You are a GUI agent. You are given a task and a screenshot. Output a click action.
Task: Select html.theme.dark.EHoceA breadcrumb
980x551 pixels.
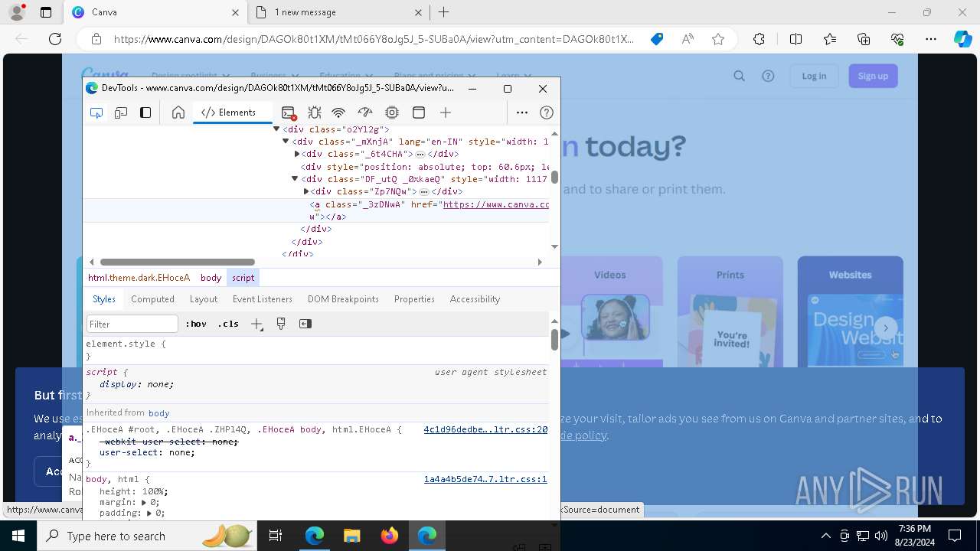click(x=139, y=278)
